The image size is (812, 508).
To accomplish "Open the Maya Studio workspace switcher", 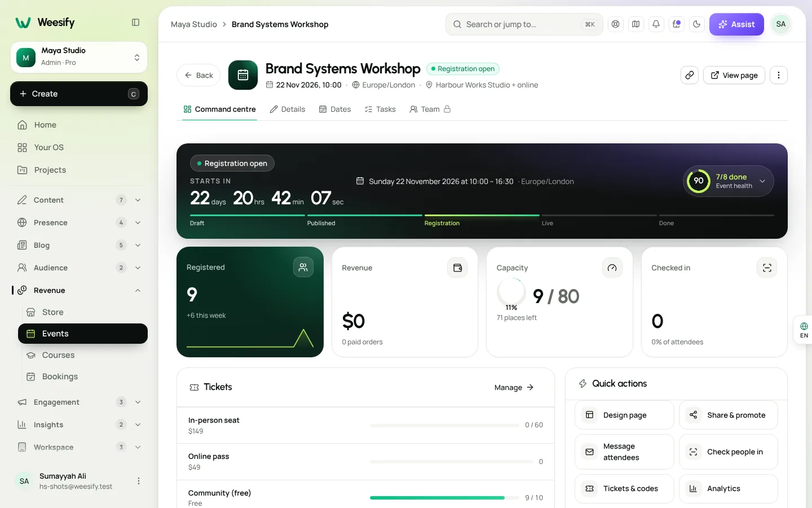I will pos(79,57).
